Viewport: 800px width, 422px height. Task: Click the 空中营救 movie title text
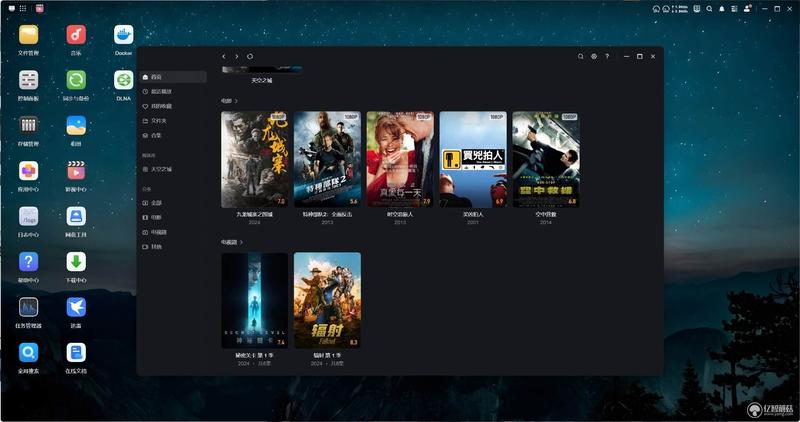(x=546, y=215)
